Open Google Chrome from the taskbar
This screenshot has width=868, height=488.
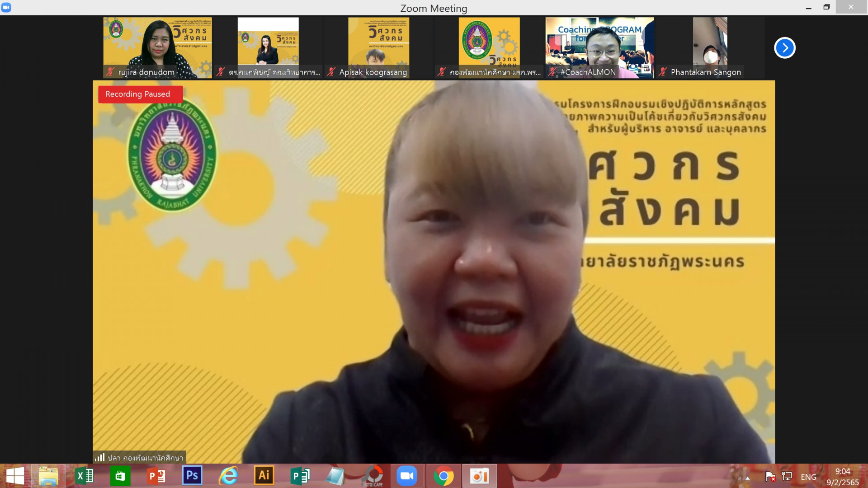pos(443,476)
